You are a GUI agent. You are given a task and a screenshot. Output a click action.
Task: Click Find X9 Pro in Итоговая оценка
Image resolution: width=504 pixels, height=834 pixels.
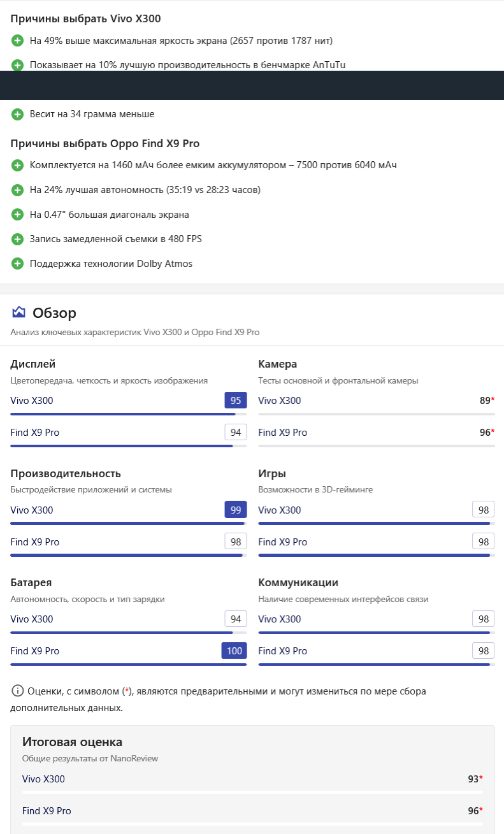47,811
